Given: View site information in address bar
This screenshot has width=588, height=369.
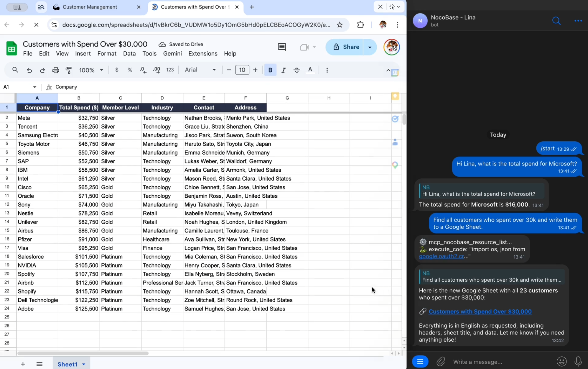Looking at the screenshot, I should click(54, 25).
